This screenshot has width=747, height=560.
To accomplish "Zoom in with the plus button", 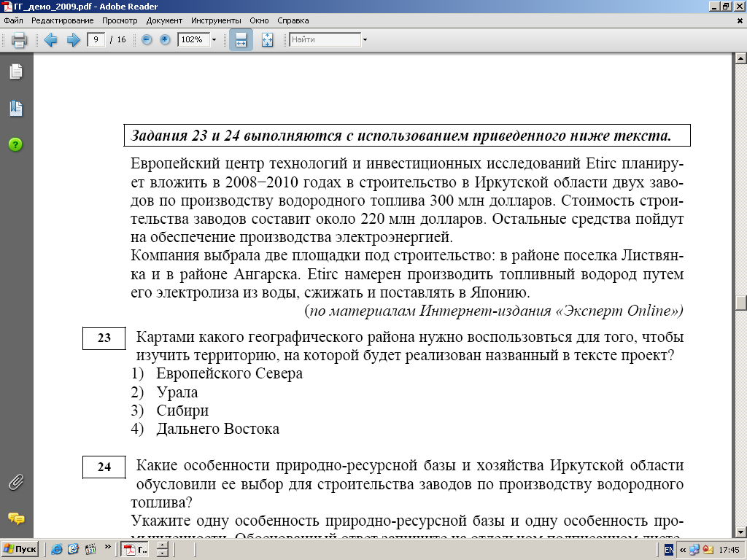I will tap(165, 39).
